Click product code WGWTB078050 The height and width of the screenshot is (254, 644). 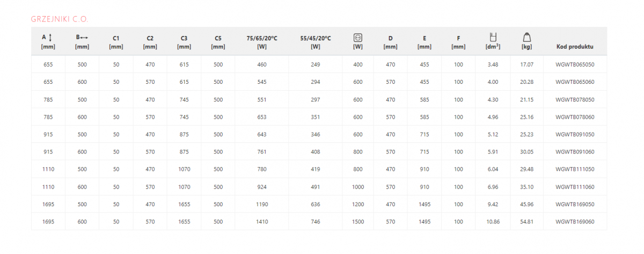tap(575, 99)
